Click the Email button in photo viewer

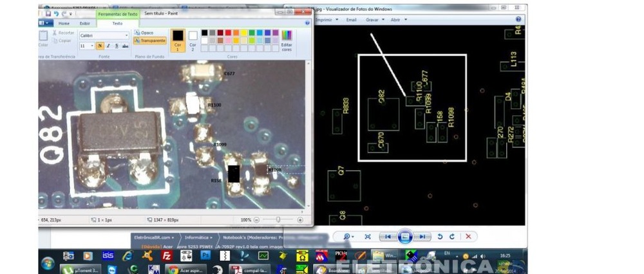coord(351,20)
